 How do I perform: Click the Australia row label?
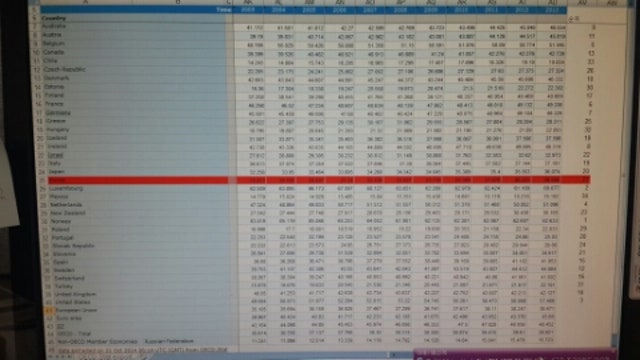(x=54, y=27)
